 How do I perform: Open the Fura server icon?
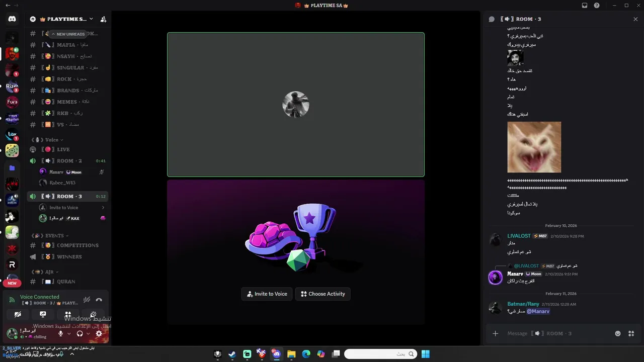tap(12, 102)
